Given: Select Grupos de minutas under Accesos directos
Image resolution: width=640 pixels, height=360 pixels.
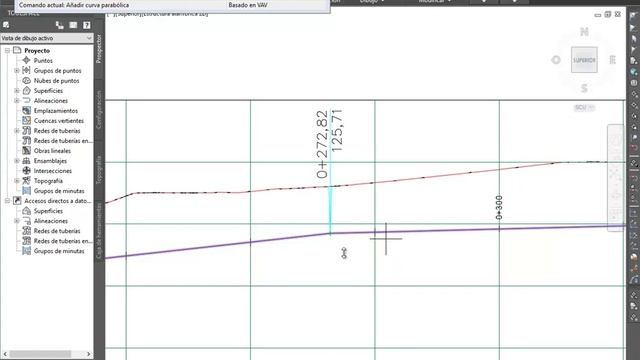Looking at the screenshot, I should 59,251.
